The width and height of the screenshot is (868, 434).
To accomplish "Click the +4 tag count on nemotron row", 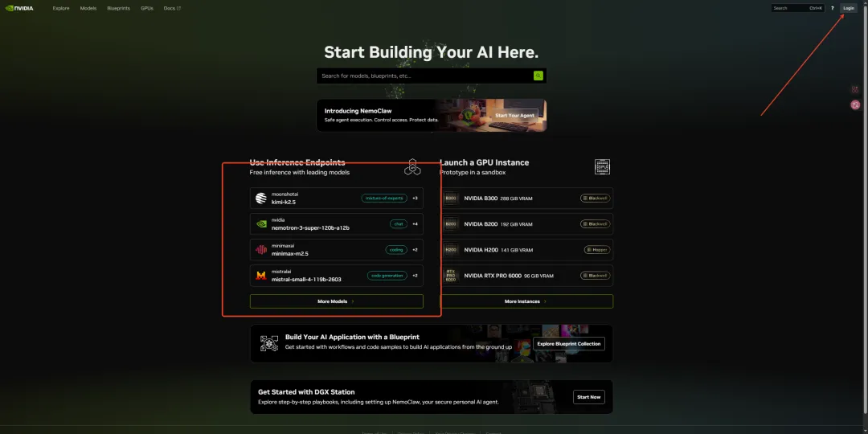I will click(415, 224).
